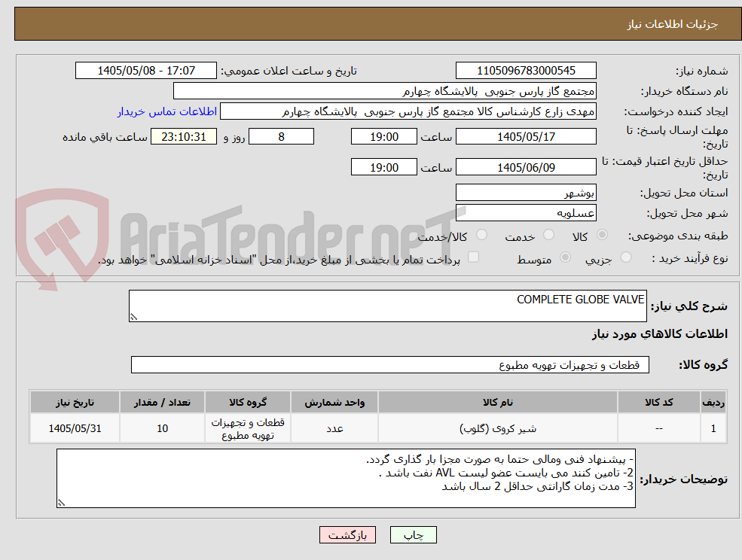Click the countdown field 23:10:31
Screen dimensions: 742x560
click(x=184, y=137)
